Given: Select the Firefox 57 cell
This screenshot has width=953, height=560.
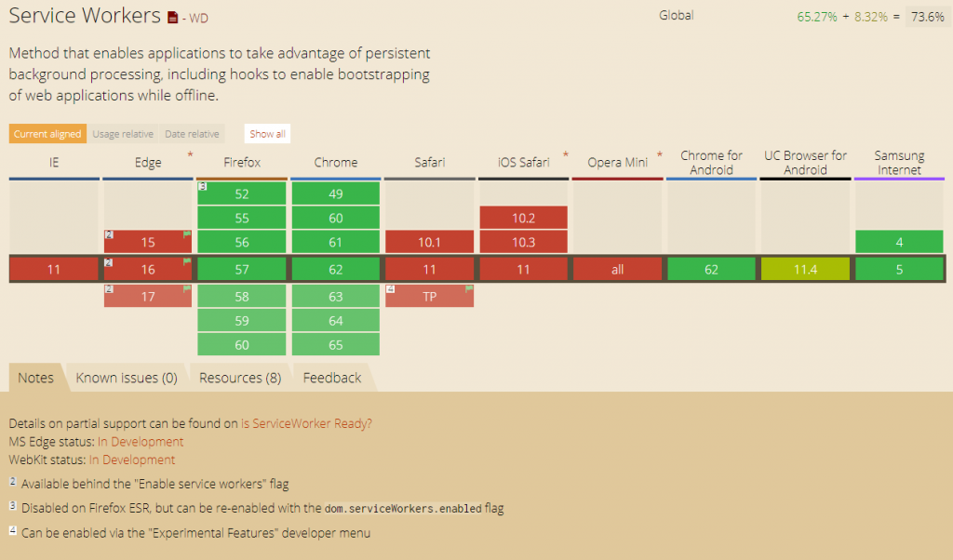Looking at the screenshot, I should coord(242,269).
